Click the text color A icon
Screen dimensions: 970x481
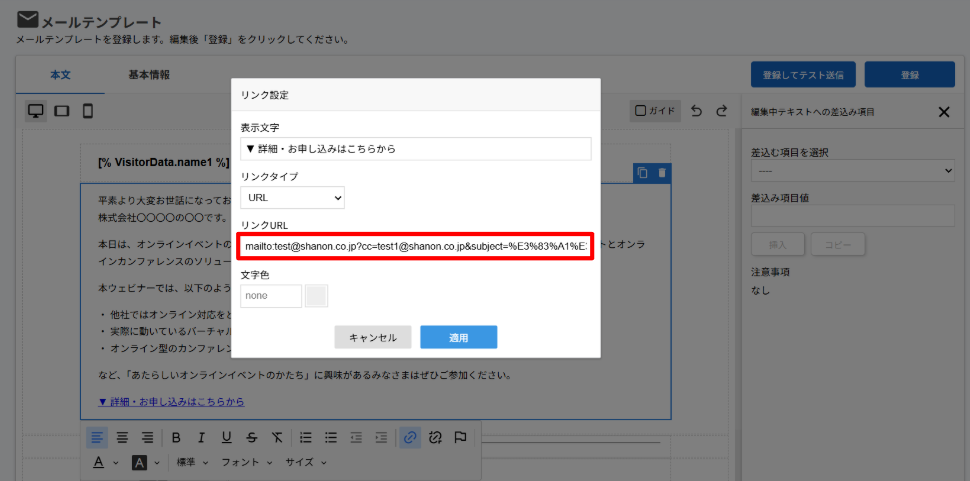(x=98, y=462)
